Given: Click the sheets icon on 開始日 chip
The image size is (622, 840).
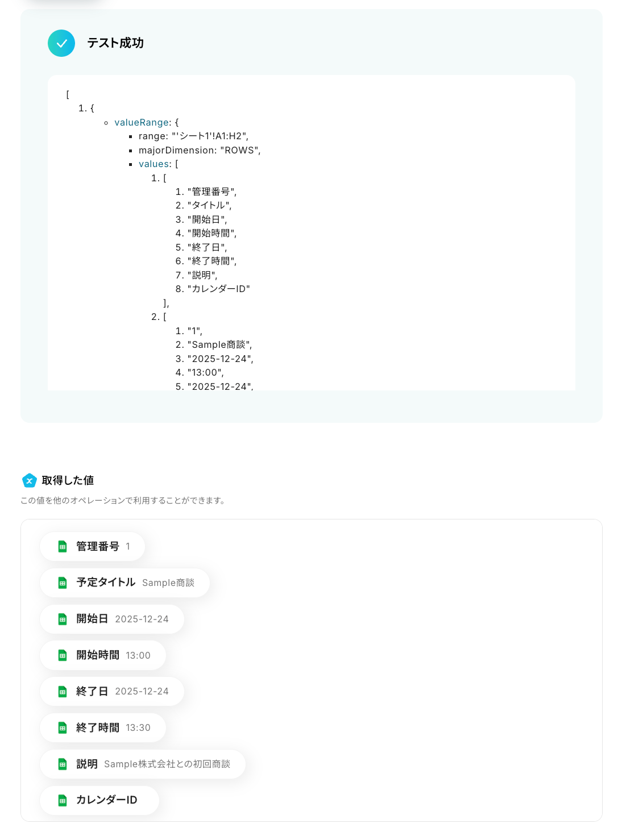Looking at the screenshot, I should (x=63, y=619).
